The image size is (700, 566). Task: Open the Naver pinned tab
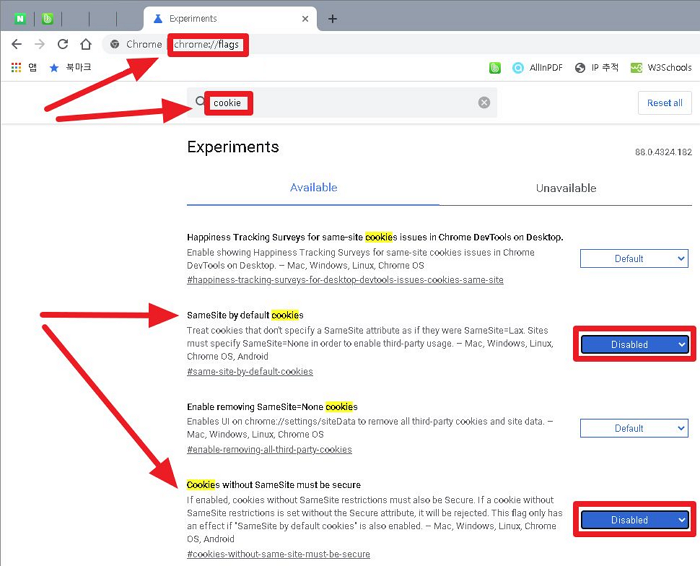tap(20, 19)
